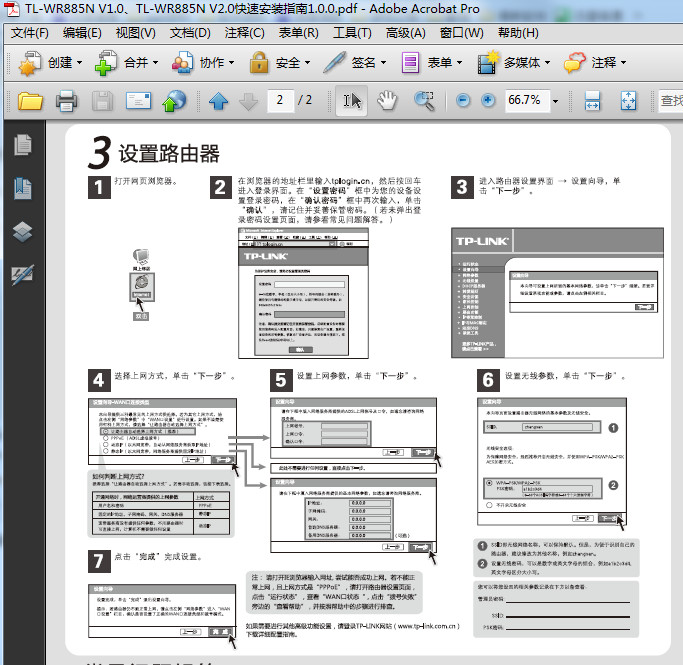683x665 pixels.
Task: Expand the 注释 comment toolbar dropdown
Action: [623, 63]
